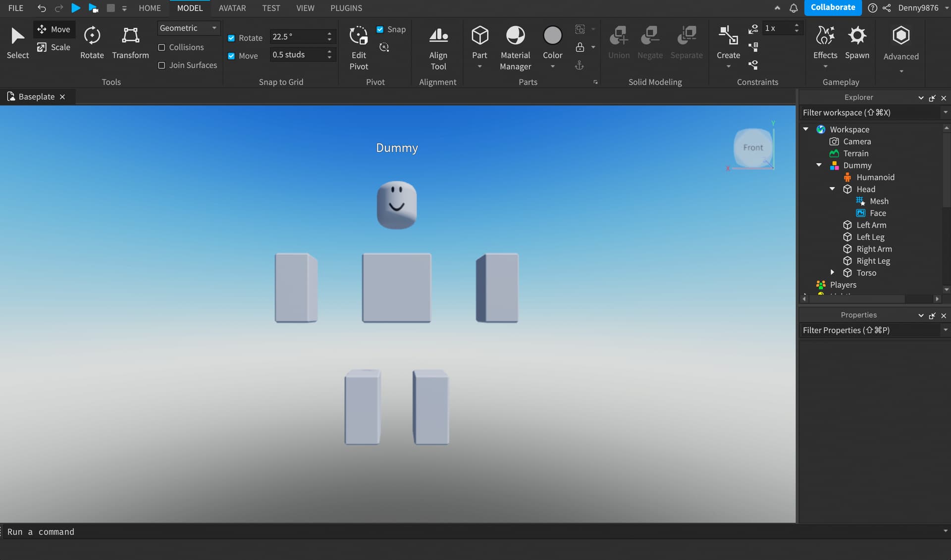
Task: Toggle the Join Surfaces checkbox
Action: click(161, 65)
